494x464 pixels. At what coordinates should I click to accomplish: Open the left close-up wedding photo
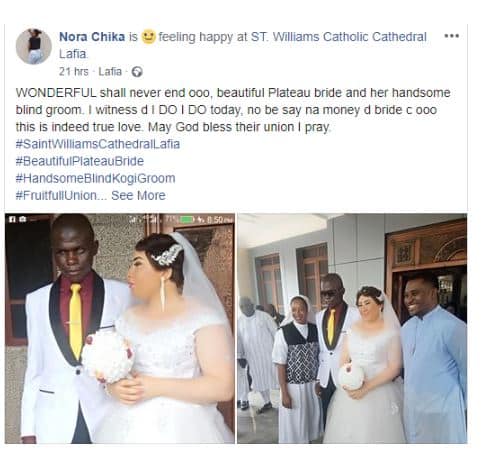coord(120,328)
